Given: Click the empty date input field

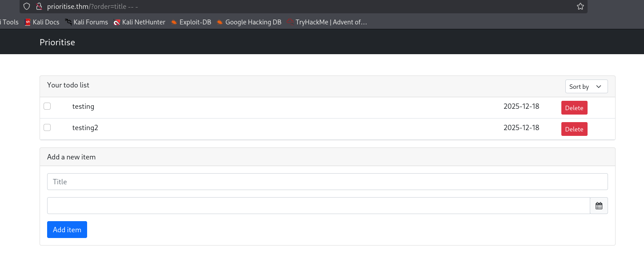Looking at the screenshot, I should pyautogui.click(x=318, y=206).
